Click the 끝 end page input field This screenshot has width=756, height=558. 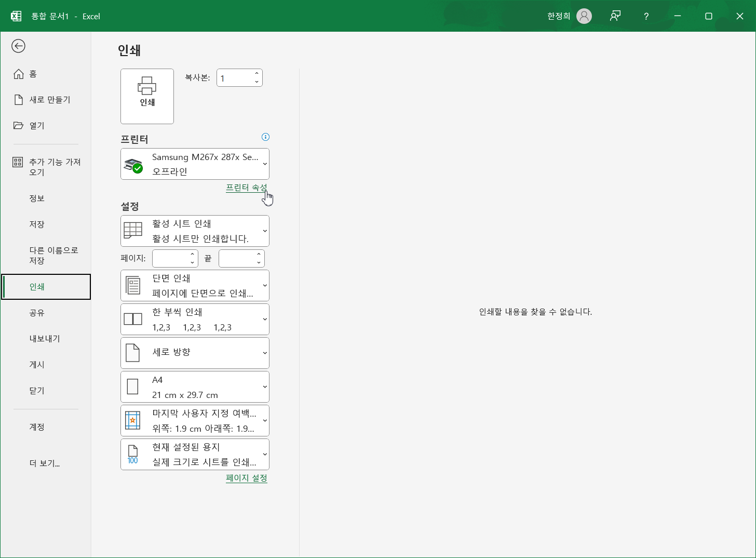pos(237,258)
